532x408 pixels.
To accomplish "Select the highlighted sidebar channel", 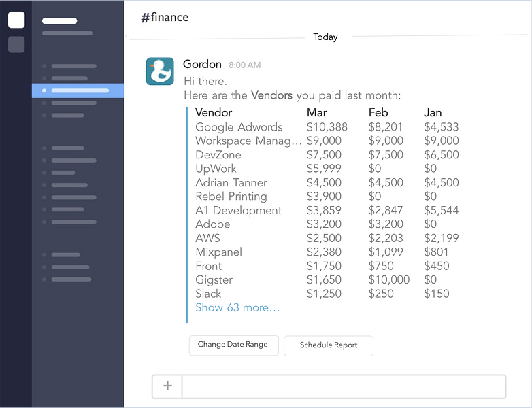I will pos(79,90).
